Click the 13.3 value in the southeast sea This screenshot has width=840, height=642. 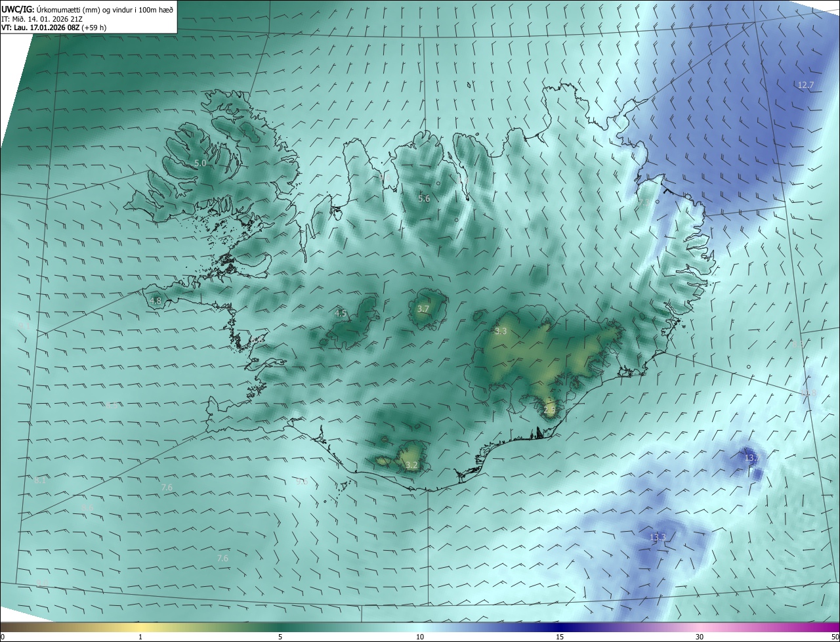pos(658,538)
